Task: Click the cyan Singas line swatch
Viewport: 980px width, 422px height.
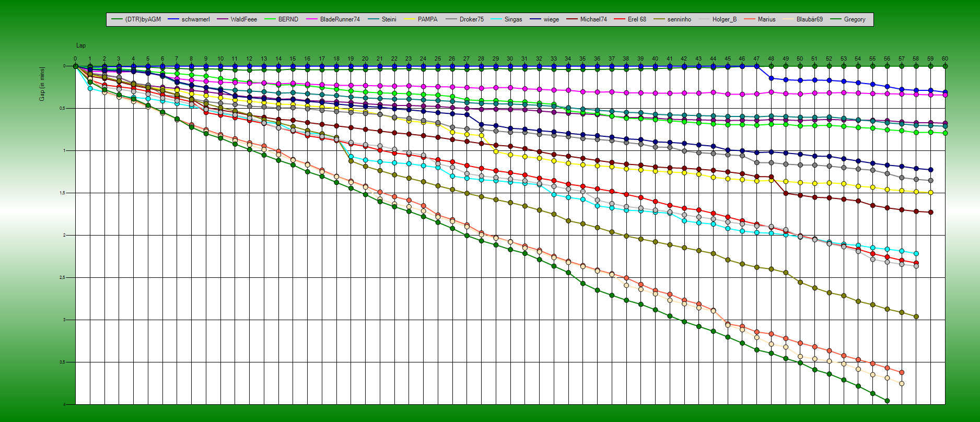Action: pyautogui.click(x=495, y=19)
